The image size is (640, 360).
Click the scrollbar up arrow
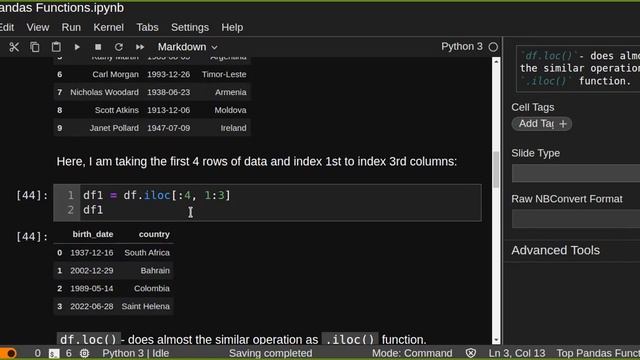496,62
